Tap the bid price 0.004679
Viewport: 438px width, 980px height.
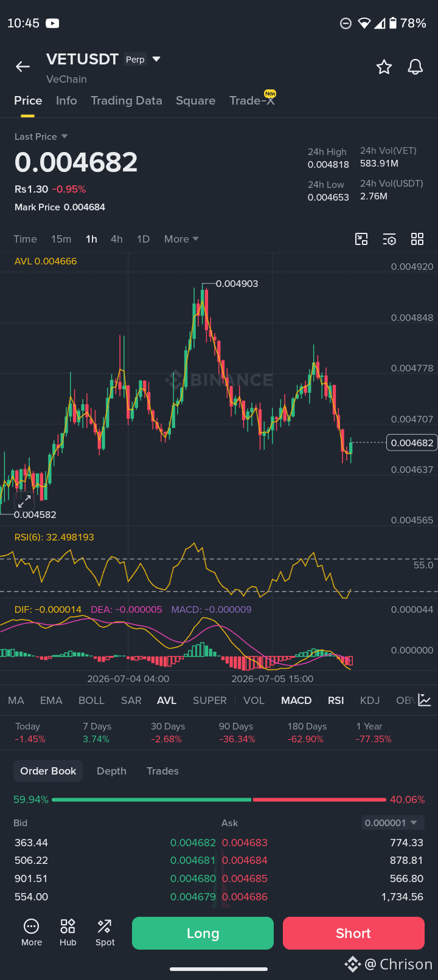tap(193, 897)
